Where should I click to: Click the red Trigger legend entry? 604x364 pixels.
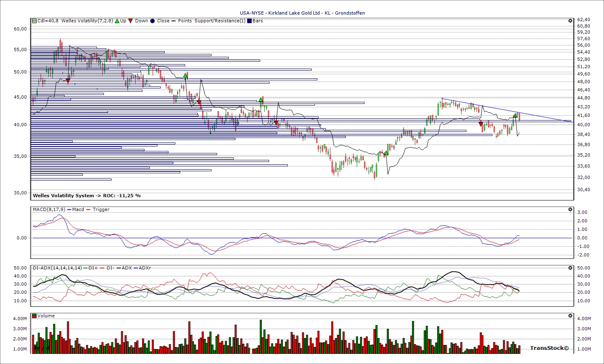tap(98, 209)
